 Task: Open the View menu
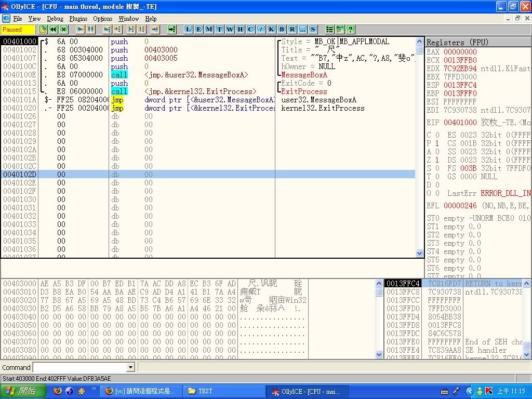(x=34, y=19)
